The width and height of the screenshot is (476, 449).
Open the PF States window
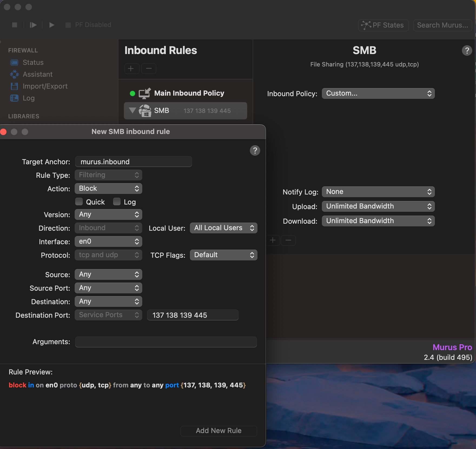tap(383, 25)
